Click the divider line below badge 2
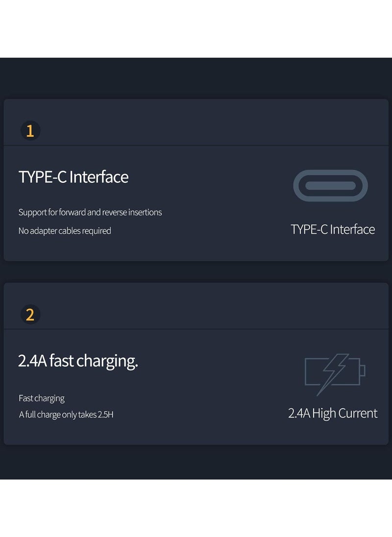This screenshot has height=537, width=392. click(x=196, y=329)
